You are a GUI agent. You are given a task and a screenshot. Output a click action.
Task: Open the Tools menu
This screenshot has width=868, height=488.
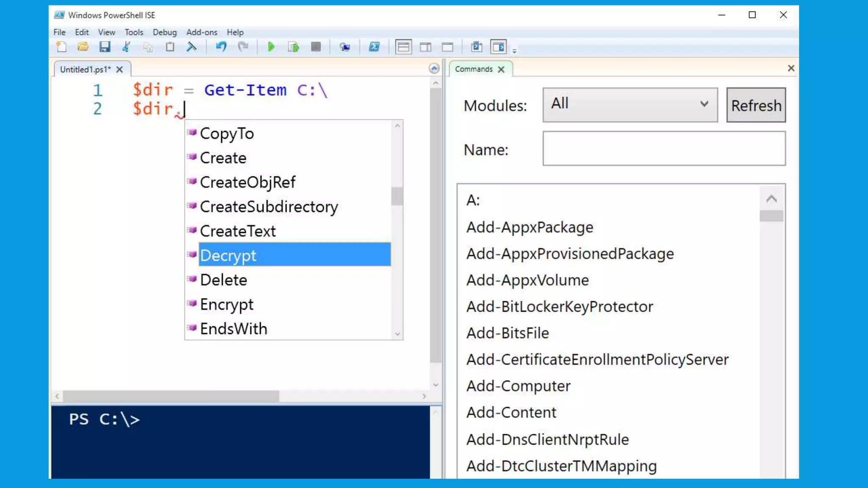[134, 32]
